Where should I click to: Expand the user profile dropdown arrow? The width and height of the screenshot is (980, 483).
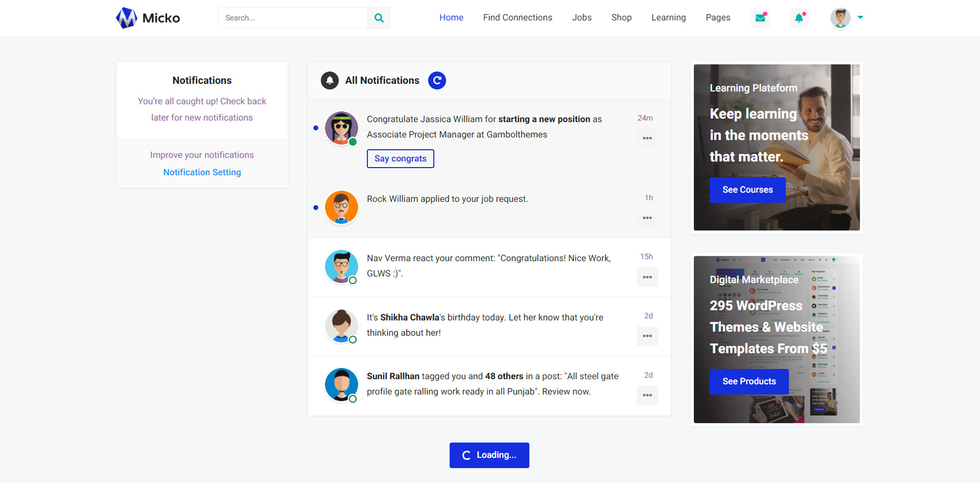pos(860,17)
